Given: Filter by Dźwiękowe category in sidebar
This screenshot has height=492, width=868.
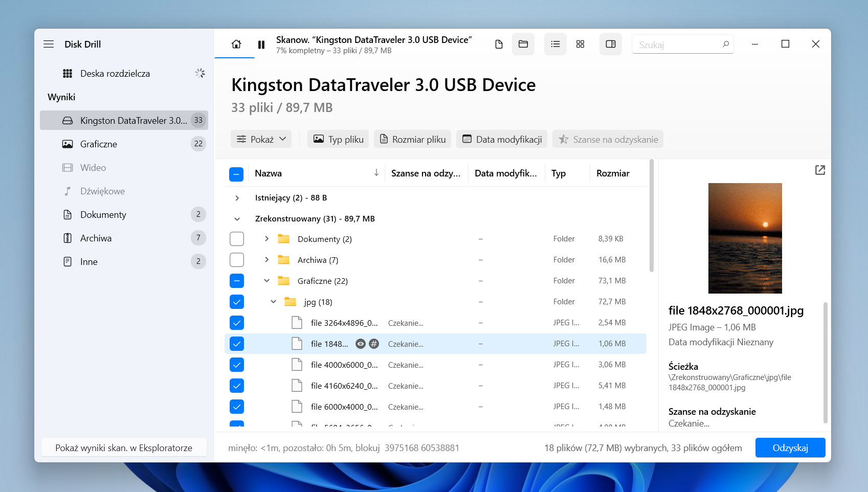Looking at the screenshot, I should tap(124, 191).
